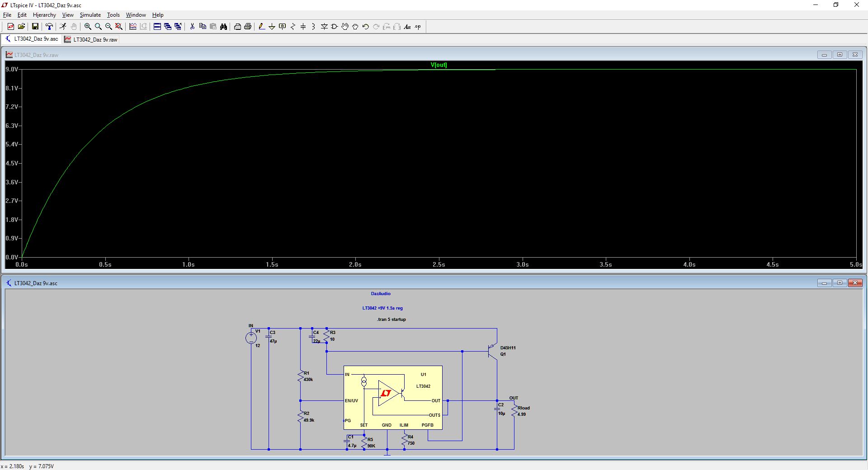The height and width of the screenshot is (470, 868).
Task: Click the voltage source V1 symbol
Action: coord(251,338)
